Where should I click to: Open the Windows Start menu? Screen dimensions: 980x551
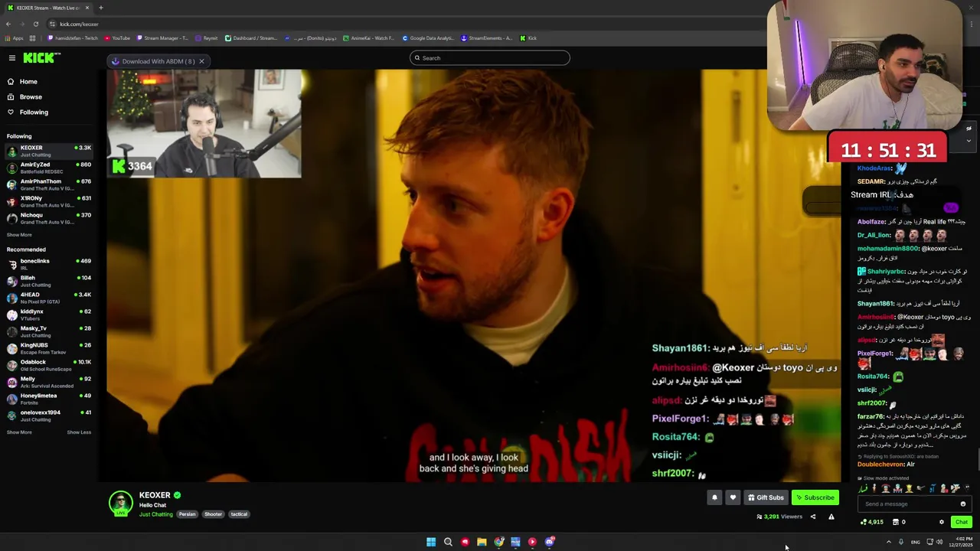(431, 542)
